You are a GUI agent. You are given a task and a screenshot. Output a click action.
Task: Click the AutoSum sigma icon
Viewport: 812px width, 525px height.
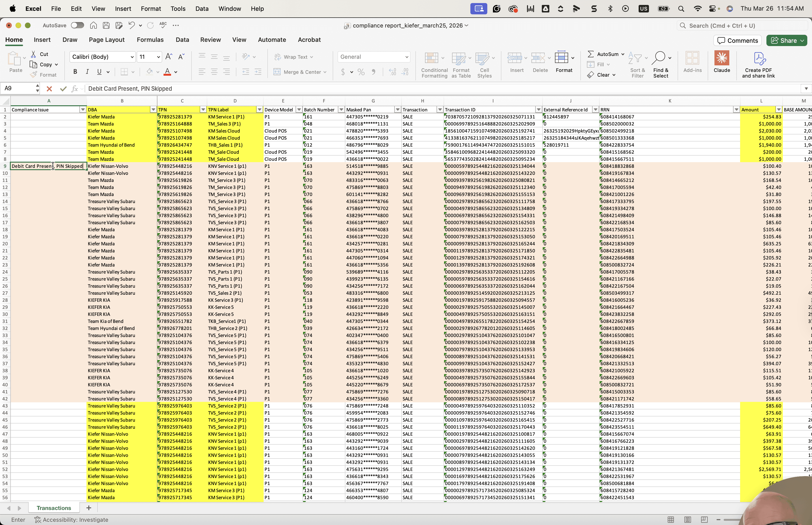tap(591, 54)
